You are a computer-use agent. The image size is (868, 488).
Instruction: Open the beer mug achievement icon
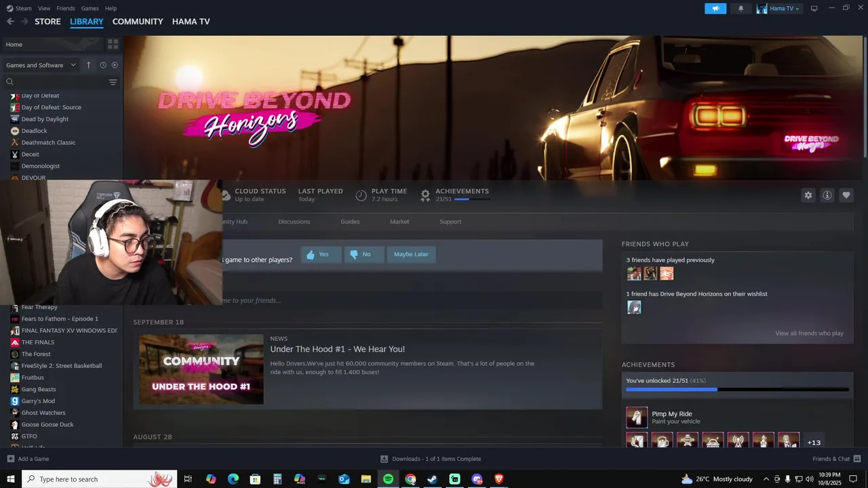pyautogui.click(x=662, y=441)
